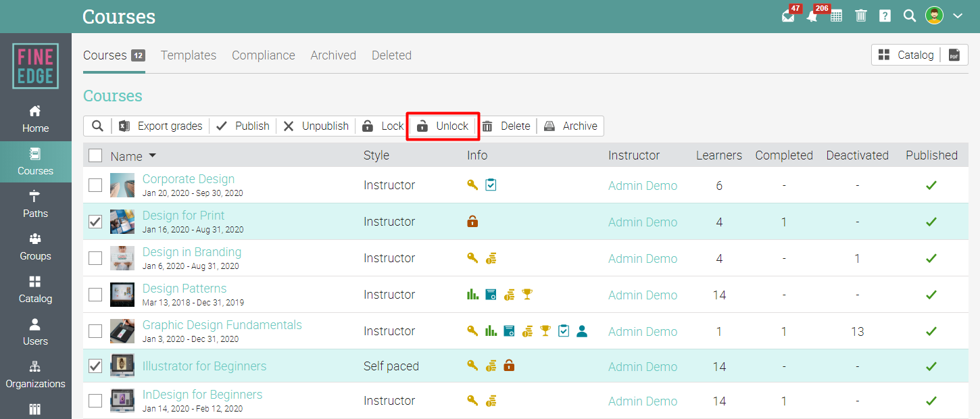Open Graphic Design Fundamentals course link

(x=222, y=325)
